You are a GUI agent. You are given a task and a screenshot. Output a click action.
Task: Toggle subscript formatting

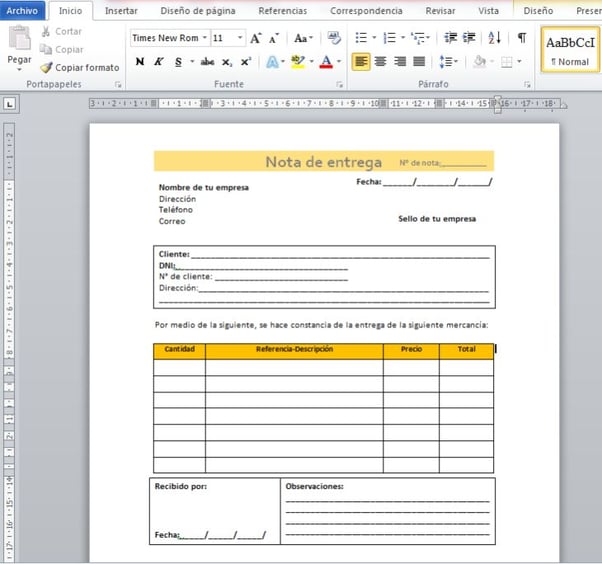point(227,62)
